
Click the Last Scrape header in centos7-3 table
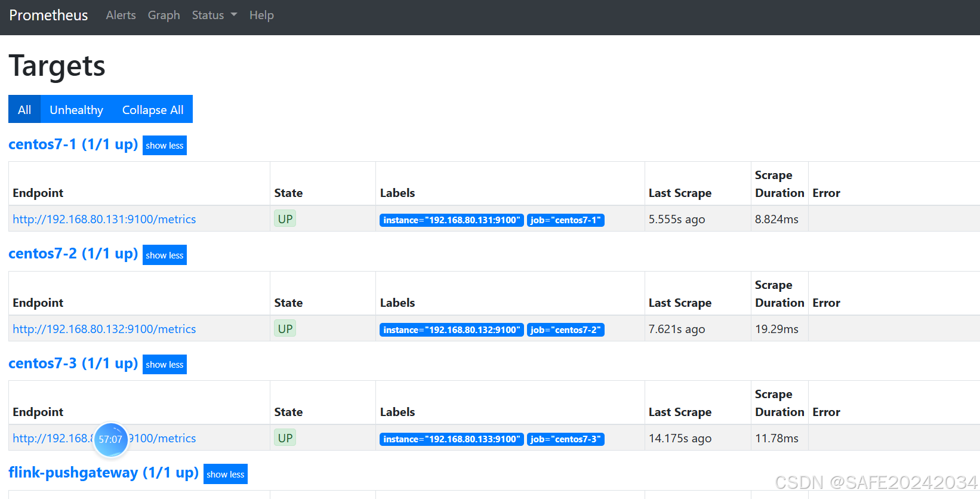click(680, 412)
